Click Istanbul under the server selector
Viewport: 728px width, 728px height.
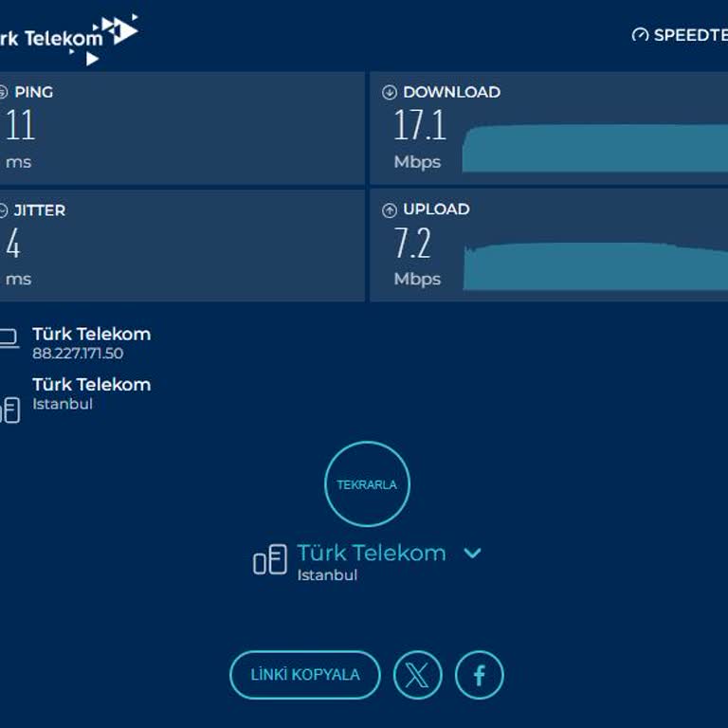click(327, 575)
